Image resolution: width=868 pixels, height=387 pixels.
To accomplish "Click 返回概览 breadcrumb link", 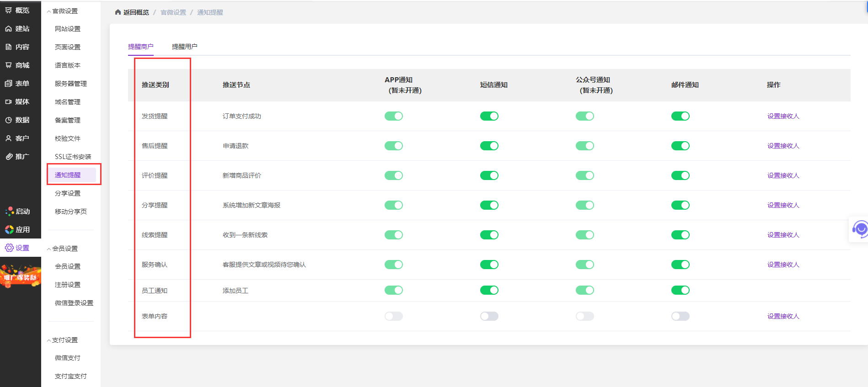I will pos(136,12).
